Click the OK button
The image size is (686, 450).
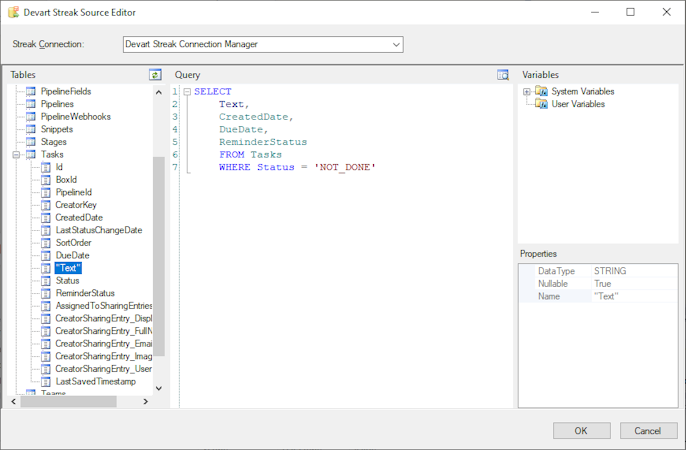pyautogui.click(x=581, y=430)
